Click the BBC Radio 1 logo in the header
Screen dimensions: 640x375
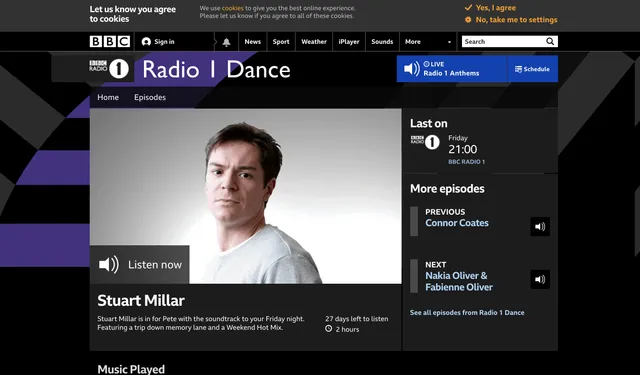[x=109, y=69]
